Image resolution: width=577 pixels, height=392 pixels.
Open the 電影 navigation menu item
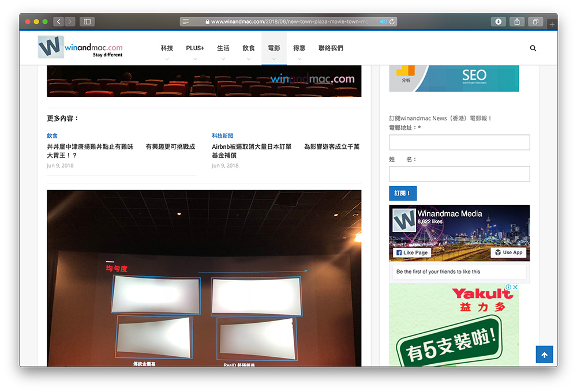pos(274,48)
